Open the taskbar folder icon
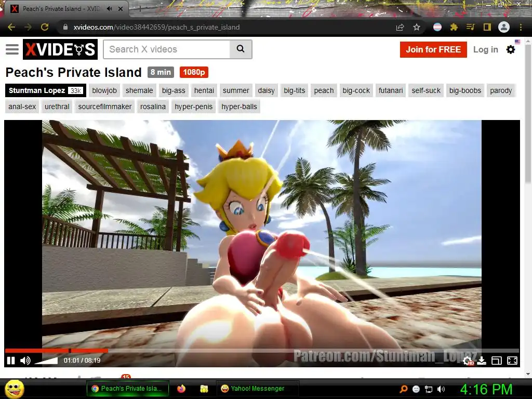The width and height of the screenshot is (532, 399). click(x=204, y=389)
